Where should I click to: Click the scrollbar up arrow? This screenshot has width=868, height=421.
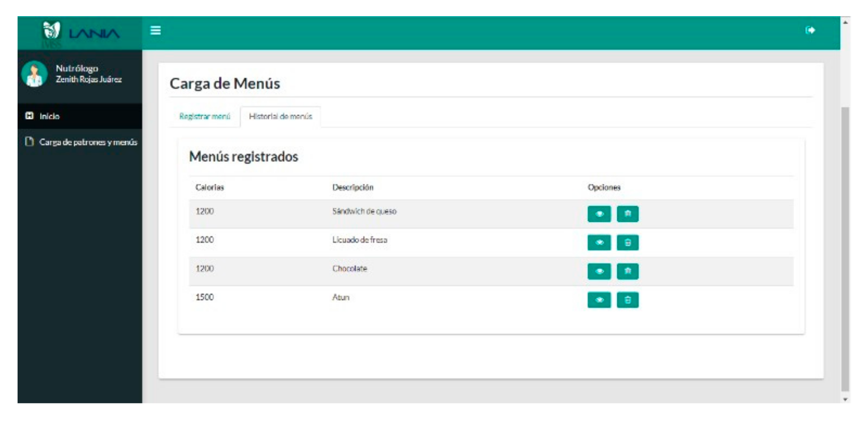coord(845,22)
